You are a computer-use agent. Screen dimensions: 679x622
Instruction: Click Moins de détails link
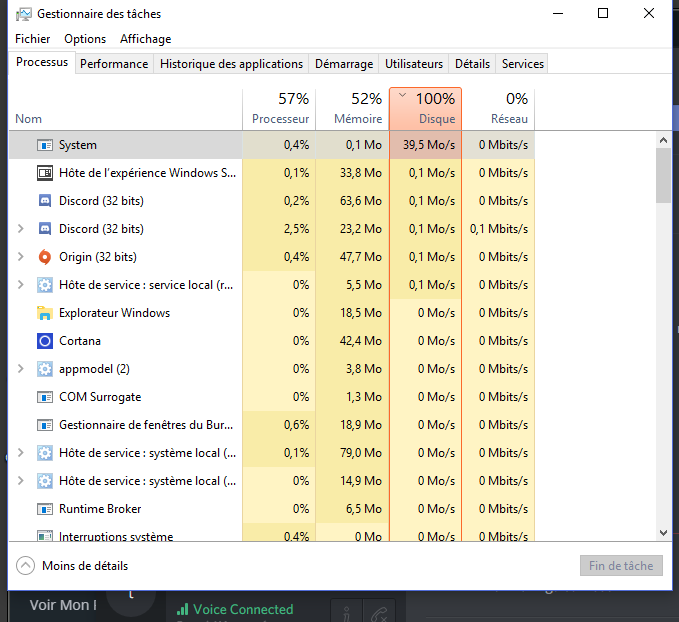coord(85,566)
